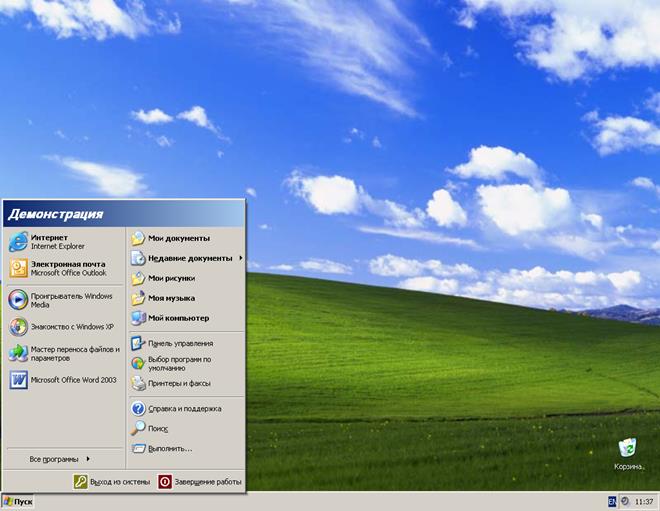Click the Принтеры и факсы icon
The image size is (660, 511).
[x=138, y=383]
